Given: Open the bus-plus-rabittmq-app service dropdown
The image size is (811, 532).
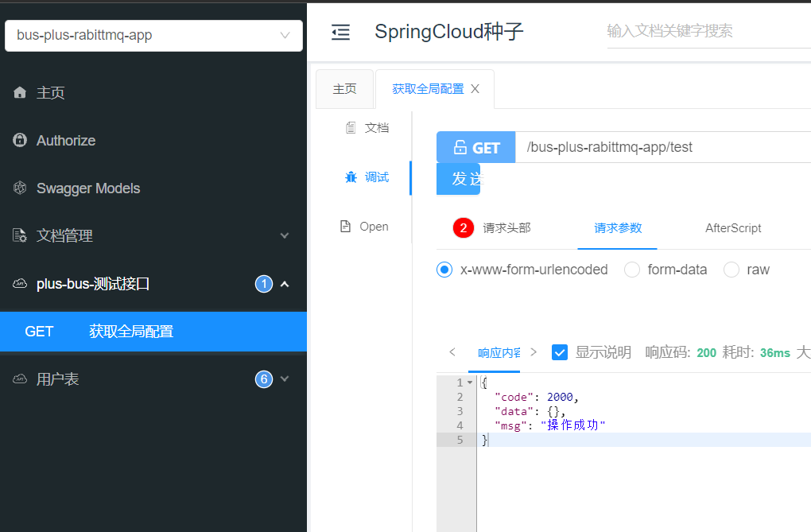Looking at the screenshot, I should click(153, 35).
